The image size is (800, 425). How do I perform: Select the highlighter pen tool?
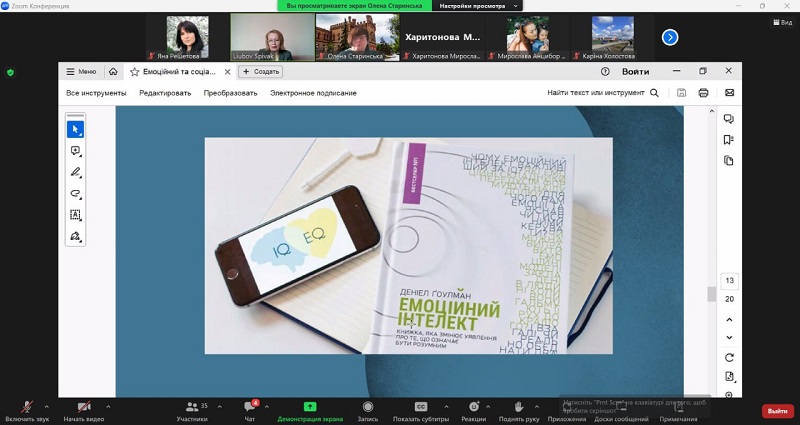[x=75, y=172]
